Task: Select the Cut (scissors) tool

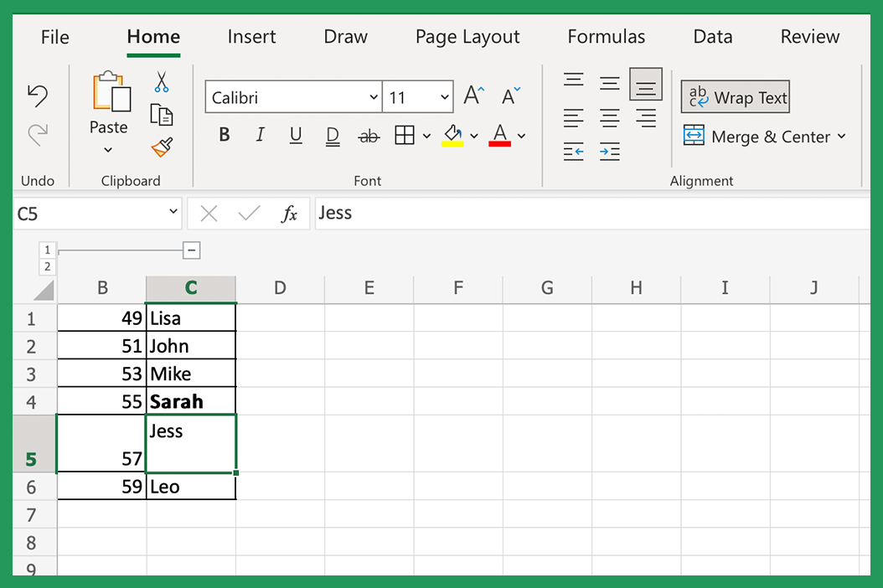Action: point(163,82)
